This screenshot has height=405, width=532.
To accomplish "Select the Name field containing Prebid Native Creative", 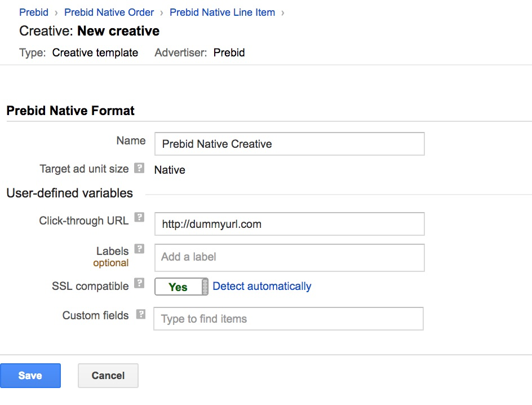I will [x=289, y=144].
